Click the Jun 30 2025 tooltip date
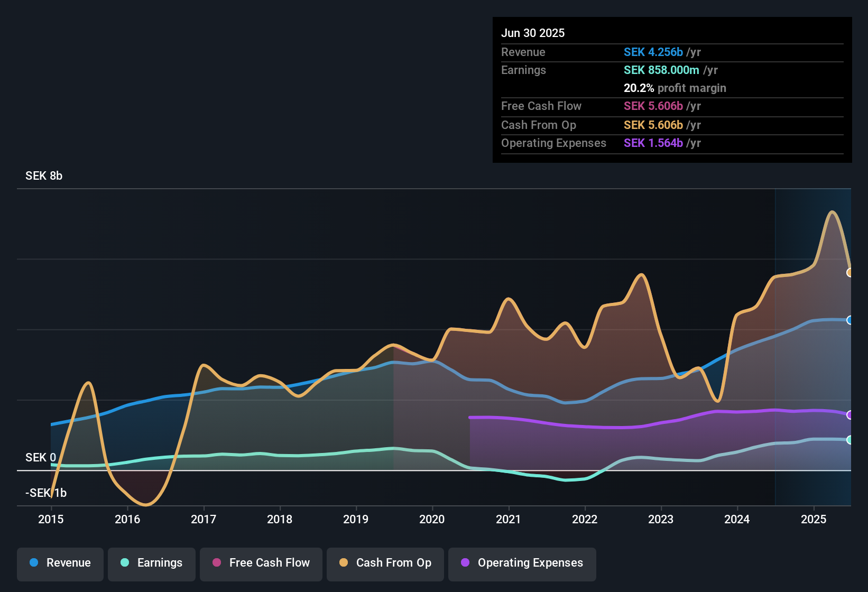The image size is (868, 592). [x=533, y=33]
